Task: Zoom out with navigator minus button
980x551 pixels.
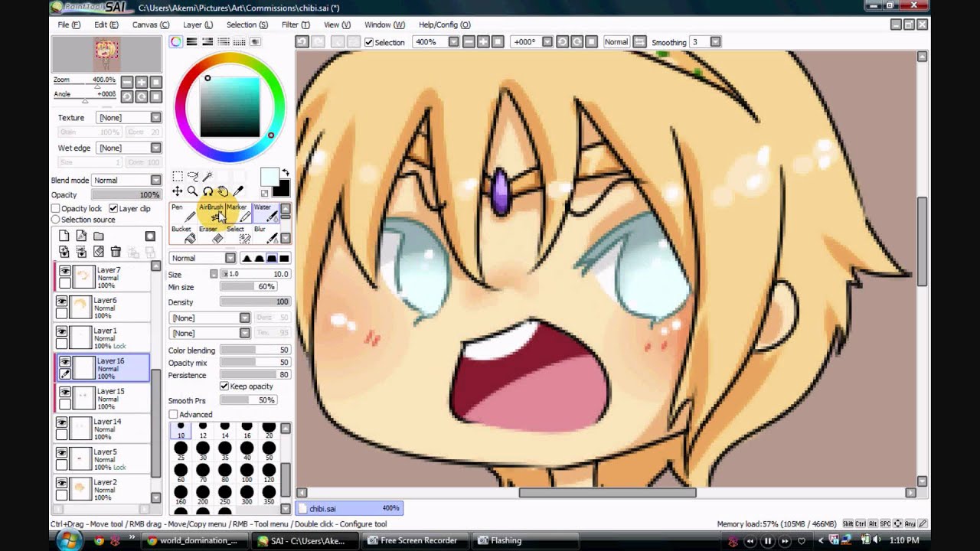Action: (127, 82)
